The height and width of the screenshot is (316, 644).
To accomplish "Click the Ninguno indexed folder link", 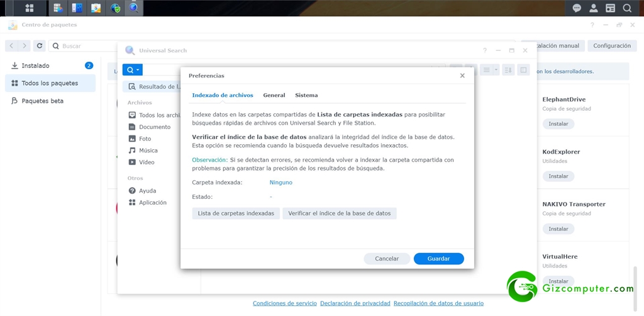I will click(281, 183).
